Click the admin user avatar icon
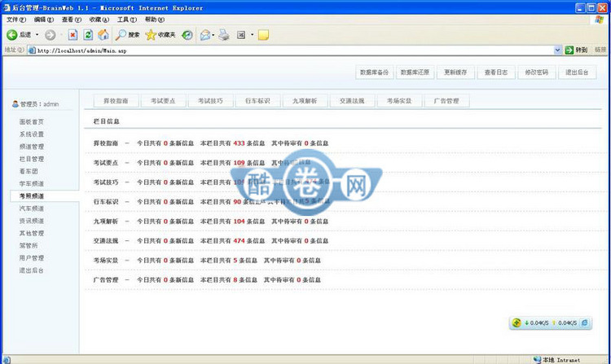This screenshot has height=364, width=611. tap(15, 104)
